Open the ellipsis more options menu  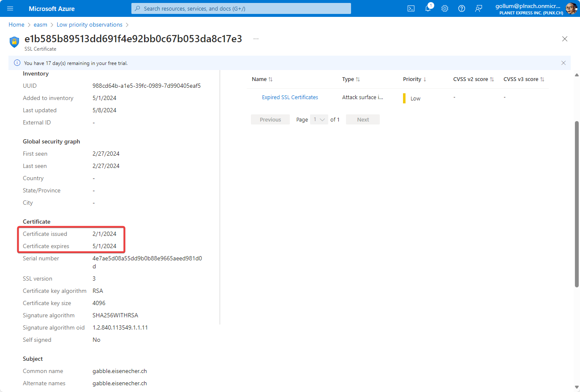pos(256,39)
